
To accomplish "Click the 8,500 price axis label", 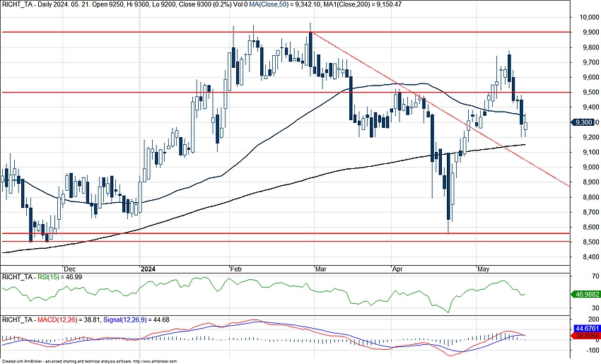I will coord(590,242).
